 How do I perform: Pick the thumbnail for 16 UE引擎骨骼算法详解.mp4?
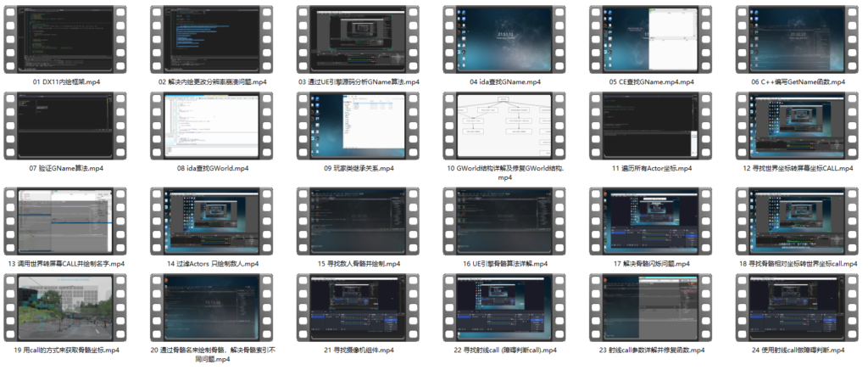(505, 221)
